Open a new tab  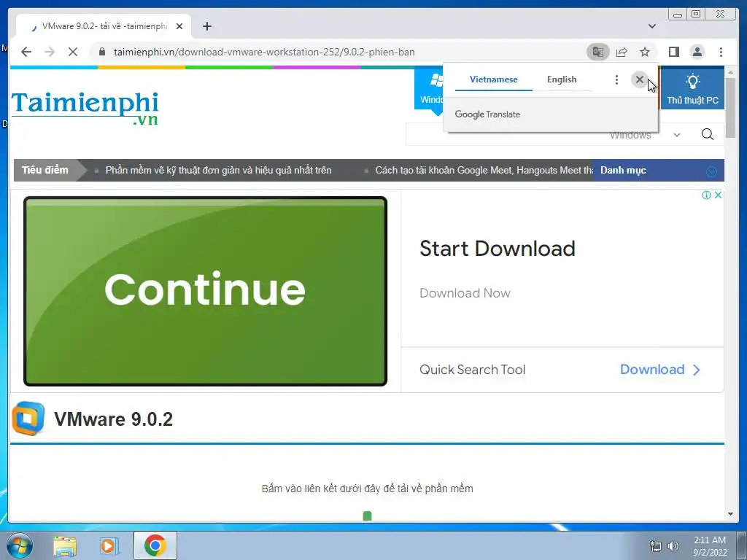tap(206, 26)
